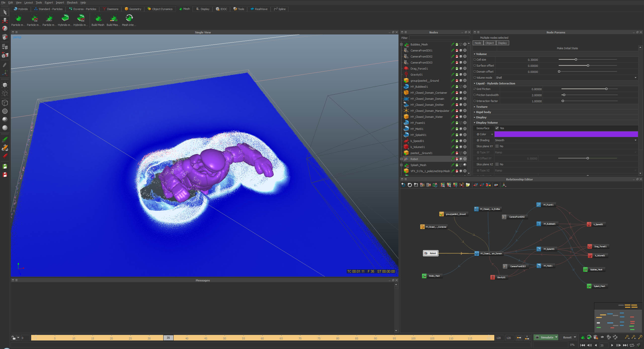Enable the Slice plane XZ checkbox
The image size is (644, 349).
[x=497, y=164]
